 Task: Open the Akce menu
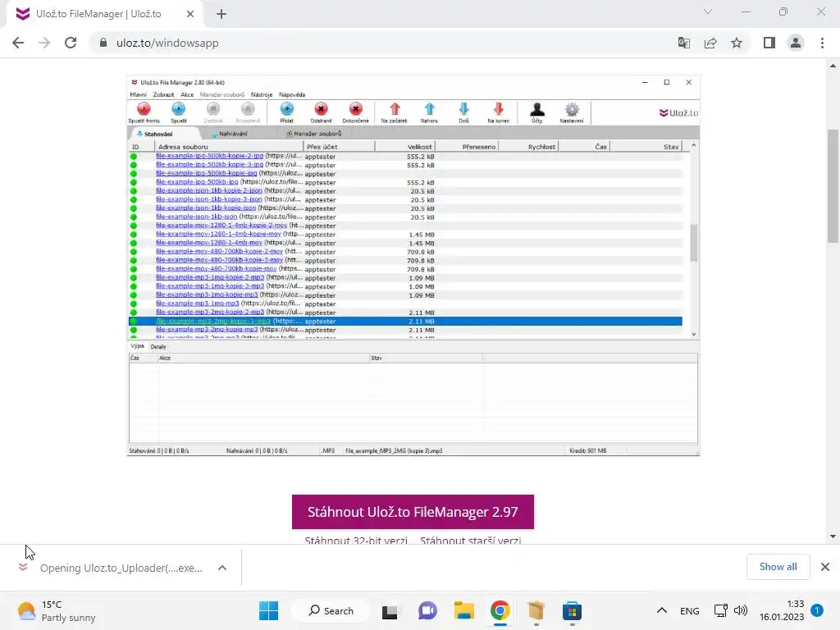pos(187,95)
